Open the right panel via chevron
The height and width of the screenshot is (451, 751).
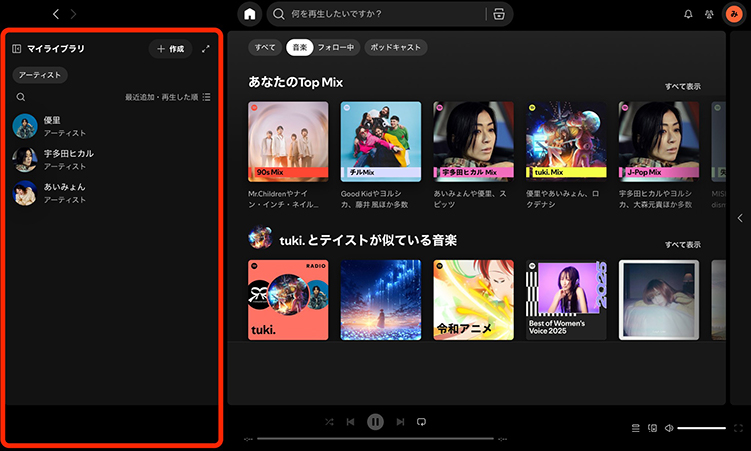tap(740, 218)
